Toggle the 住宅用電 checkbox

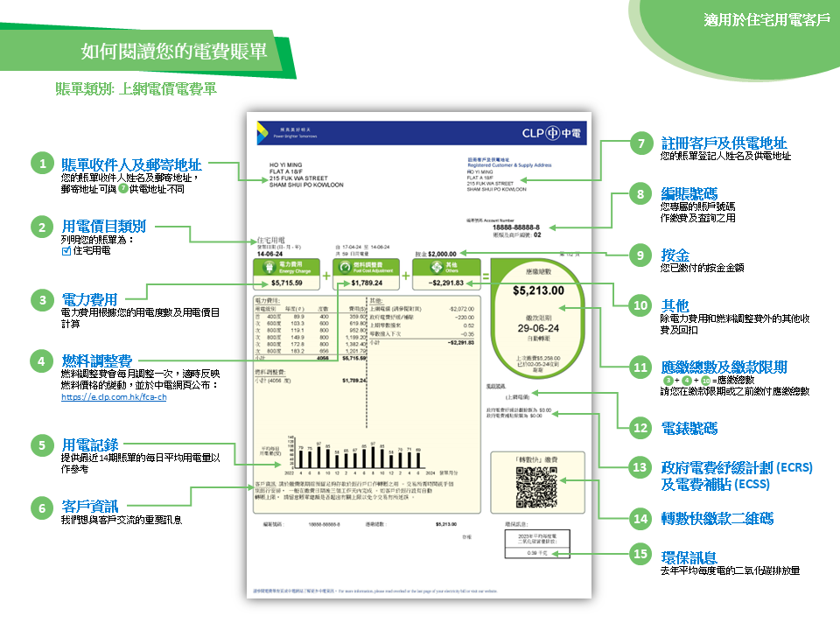pyautogui.click(x=66, y=251)
